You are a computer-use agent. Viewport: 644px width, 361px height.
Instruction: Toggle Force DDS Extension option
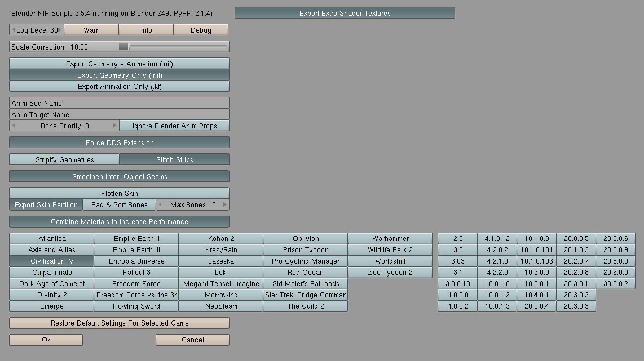coord(119,142)
